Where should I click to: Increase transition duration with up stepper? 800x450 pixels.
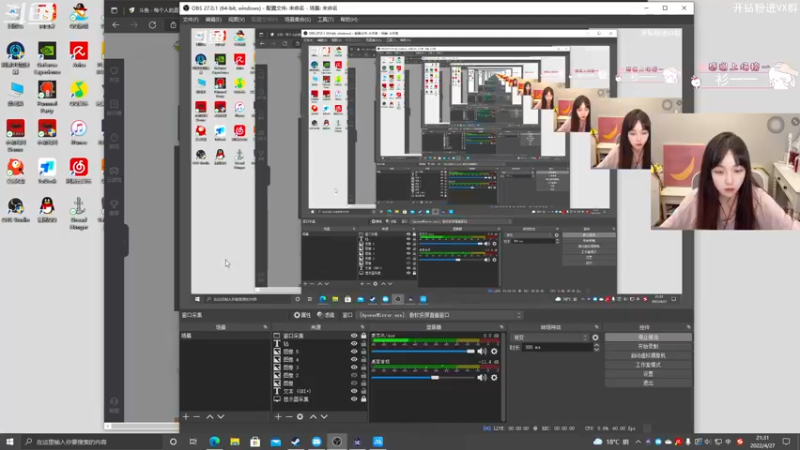tap(596, 345)
